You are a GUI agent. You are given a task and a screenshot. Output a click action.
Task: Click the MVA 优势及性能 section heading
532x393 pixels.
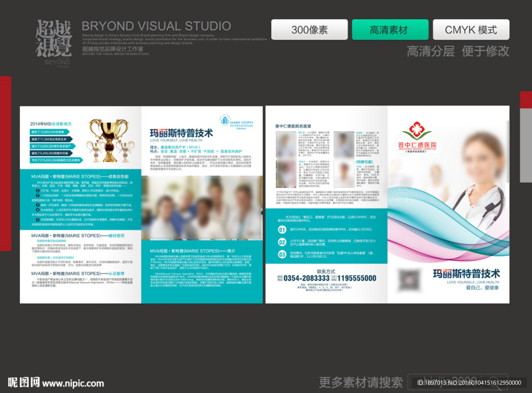tap(79, 177)
